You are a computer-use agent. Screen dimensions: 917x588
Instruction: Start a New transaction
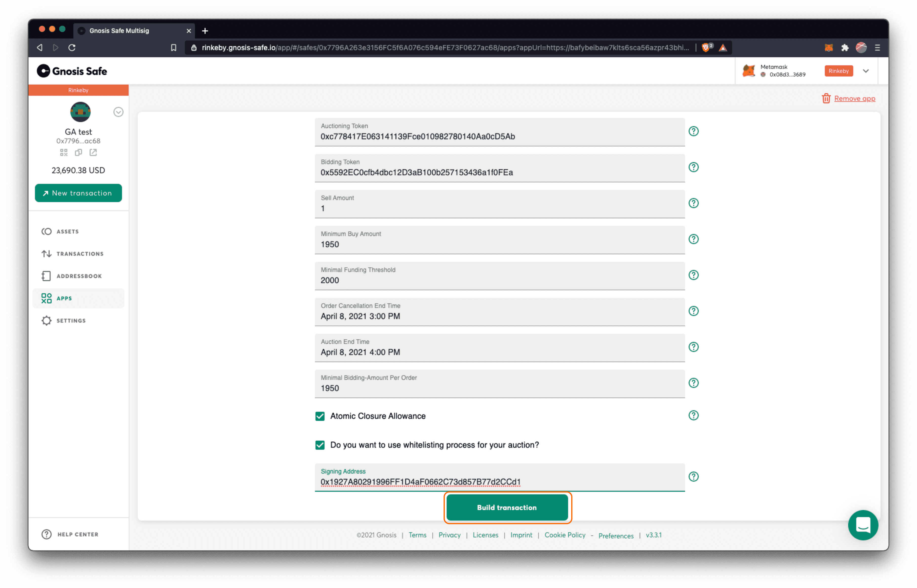78,193
